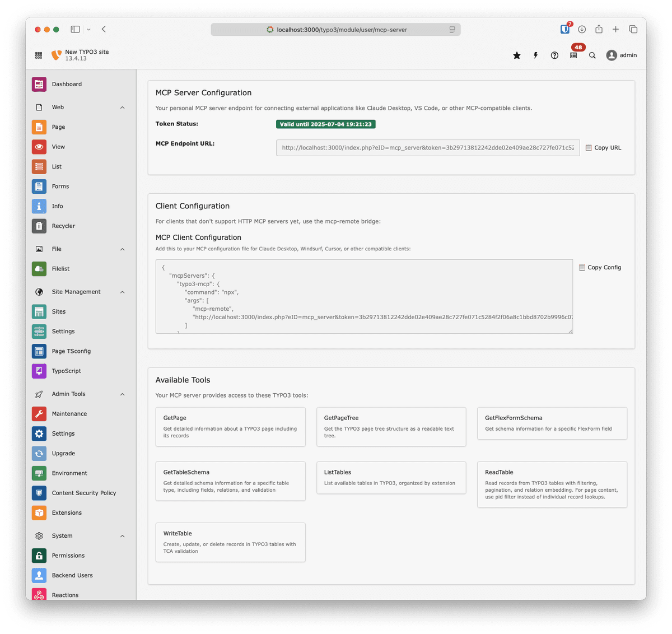Open the Backend Users module icon
This screenshot has height=634, width=672.
coord(39,575)
